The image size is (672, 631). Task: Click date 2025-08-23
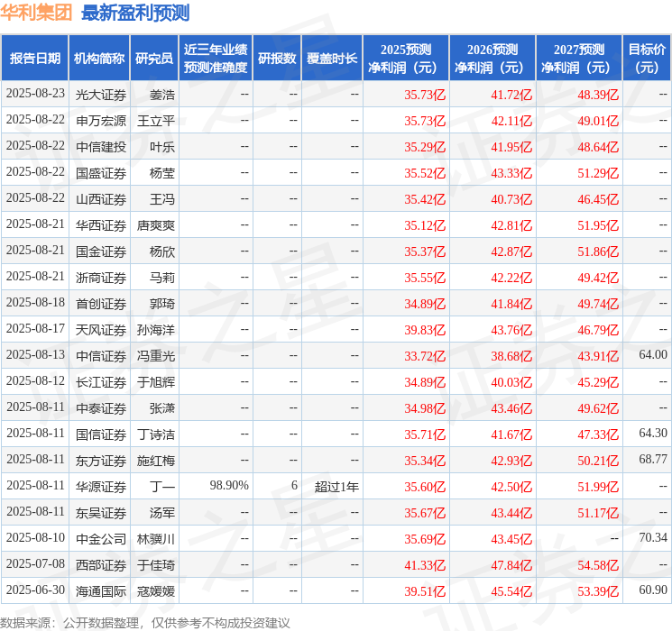click(x=35, y=94)
